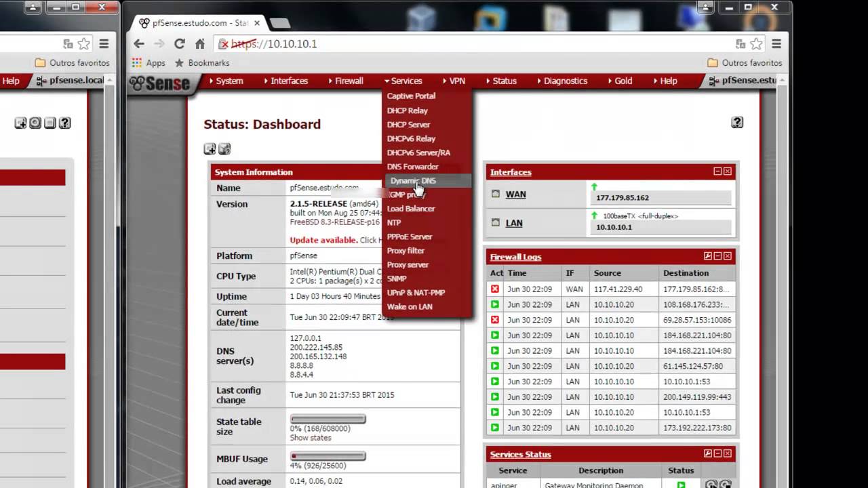Click the pfSense logo

(x=160, y=83)
